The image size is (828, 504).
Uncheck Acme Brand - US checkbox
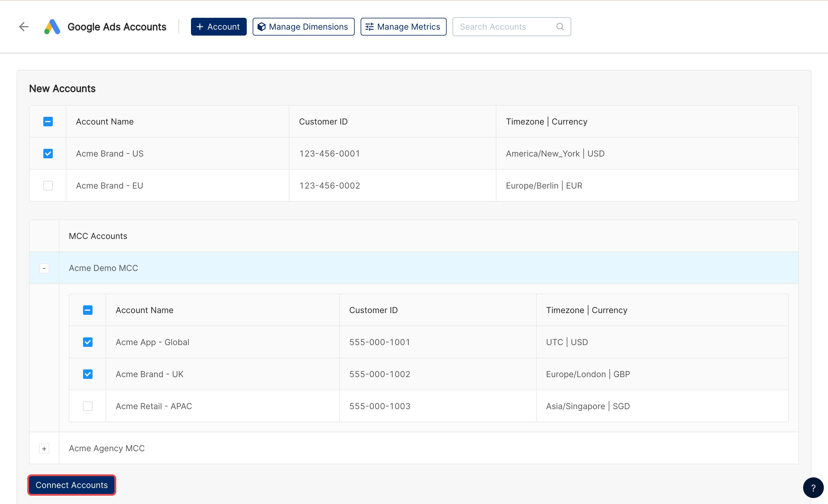coord(48,154)
